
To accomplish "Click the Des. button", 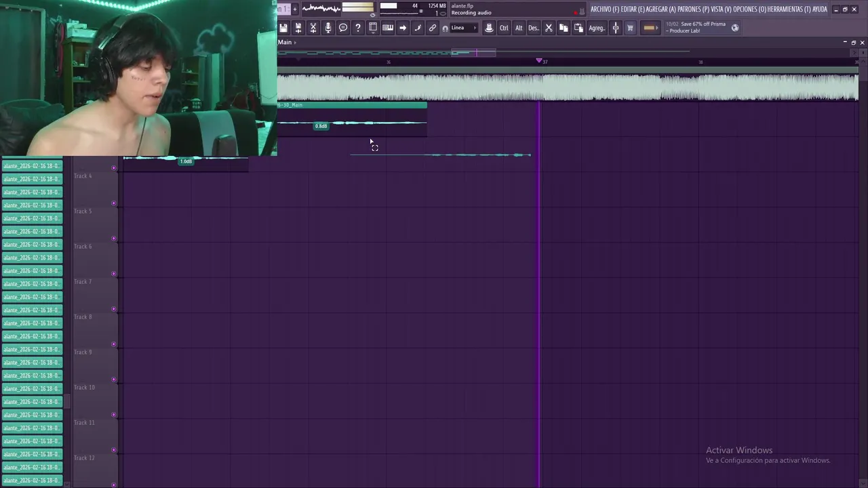I will tap(534, 28).
